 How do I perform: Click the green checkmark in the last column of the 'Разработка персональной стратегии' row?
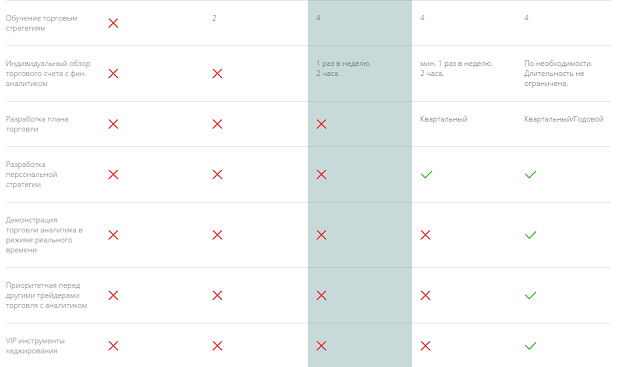tap(530, 174)
